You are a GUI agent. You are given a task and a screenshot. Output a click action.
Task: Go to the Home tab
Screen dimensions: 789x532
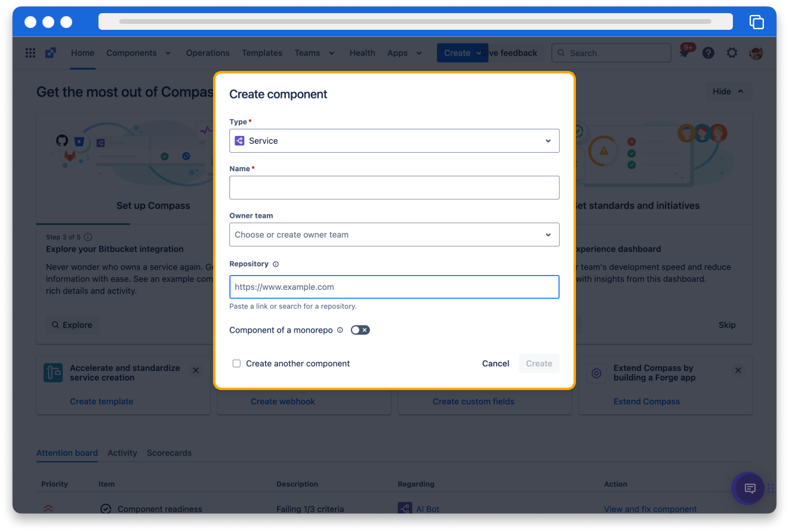pyautogui.click(x=82, y=53)
